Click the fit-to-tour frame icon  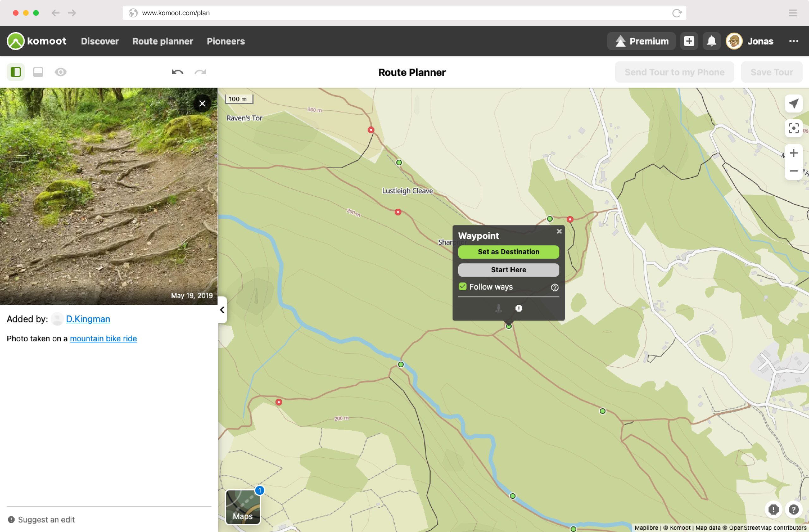(794, 128)
